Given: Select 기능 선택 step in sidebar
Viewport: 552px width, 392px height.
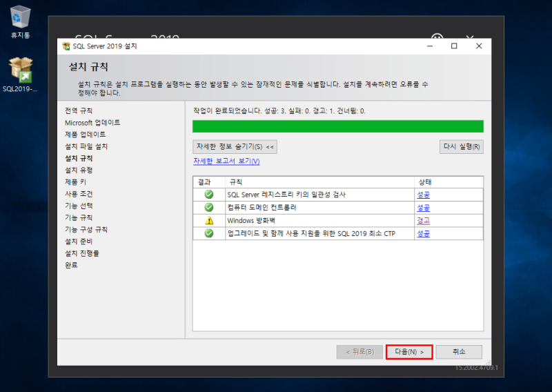Looking at the screenshot, I should [x=79, y=206].
